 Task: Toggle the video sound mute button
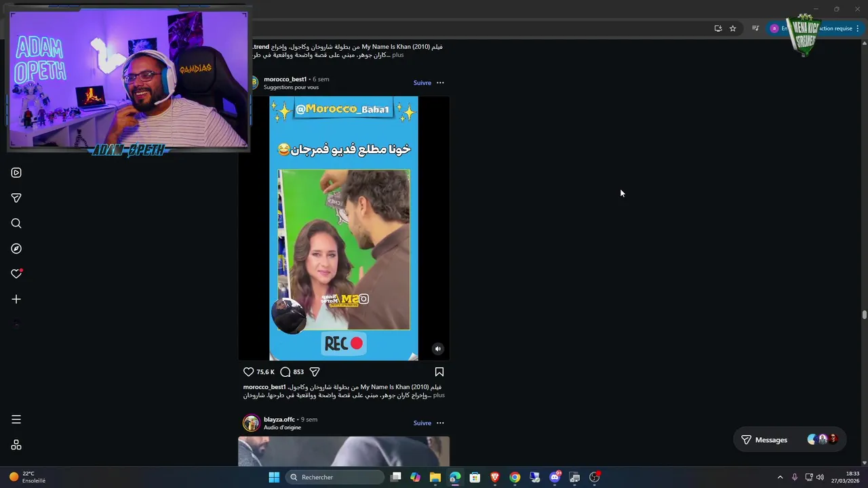(438, 349)
